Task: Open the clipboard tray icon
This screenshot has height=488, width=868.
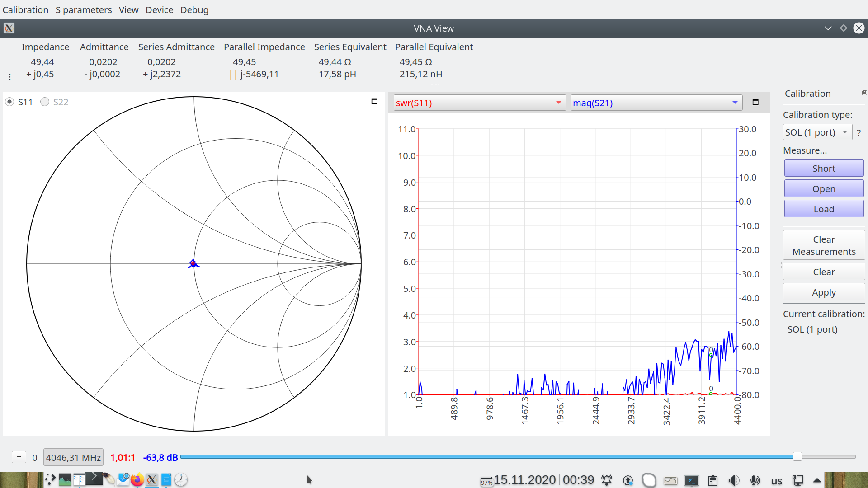Action: coord(713,480)
